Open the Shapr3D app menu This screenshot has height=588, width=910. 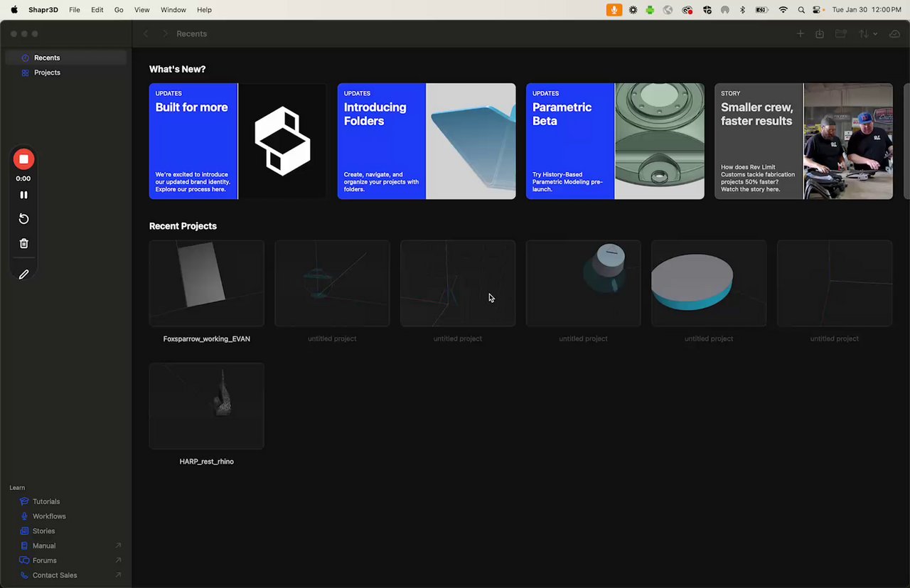(x=44, y=10)
